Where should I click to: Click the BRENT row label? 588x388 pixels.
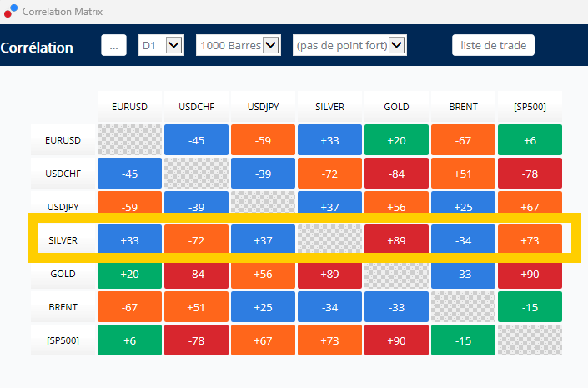click(x=63, y=307)
